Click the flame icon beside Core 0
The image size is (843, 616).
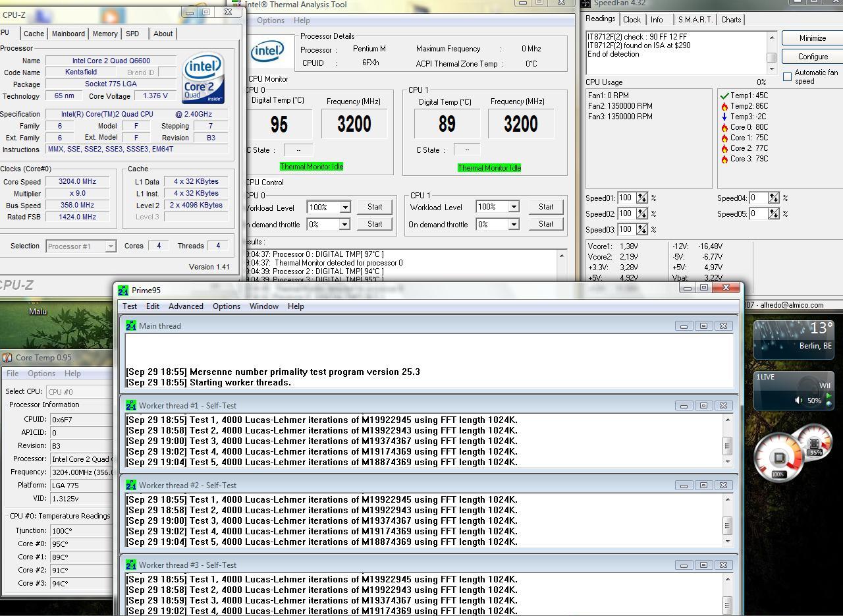724,127
